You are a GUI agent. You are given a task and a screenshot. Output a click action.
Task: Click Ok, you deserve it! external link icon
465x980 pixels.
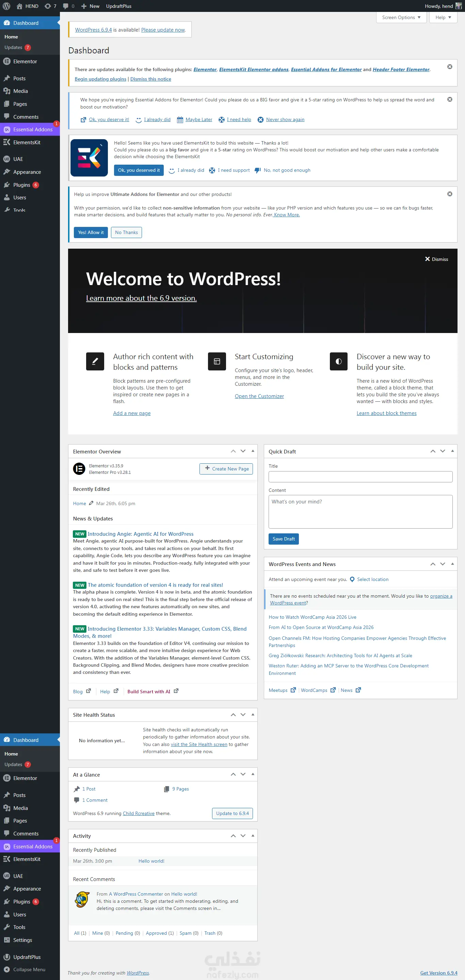click(83, 120)
